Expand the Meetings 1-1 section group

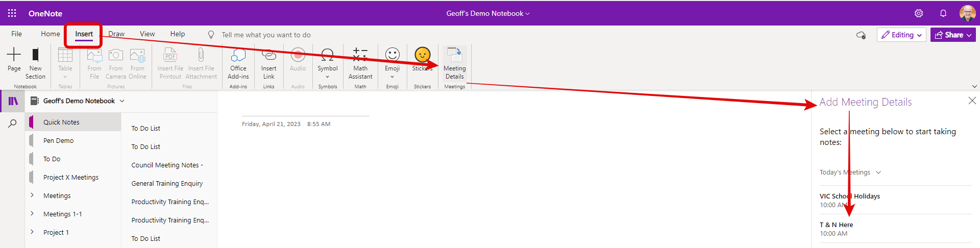coord(32,214)
